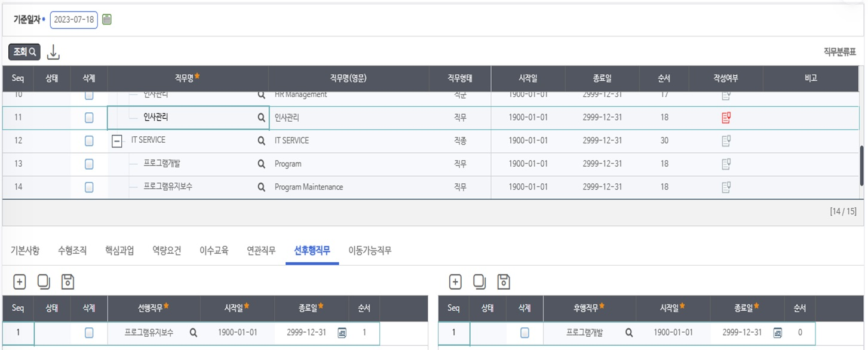
Task: Open 작성여부 document icon for 프로그램유지보수 row
Action: (x=726, y=188)
